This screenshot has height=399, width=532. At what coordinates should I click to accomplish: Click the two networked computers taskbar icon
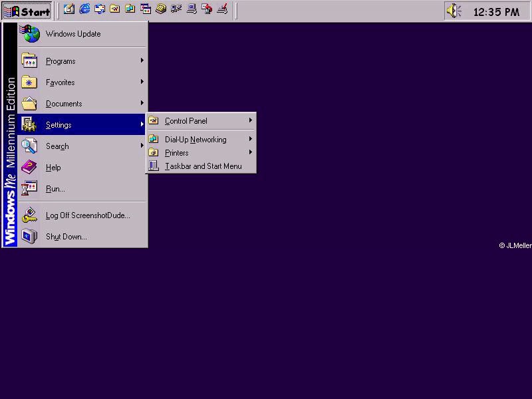pyautogui.click(x=176, y=9)
